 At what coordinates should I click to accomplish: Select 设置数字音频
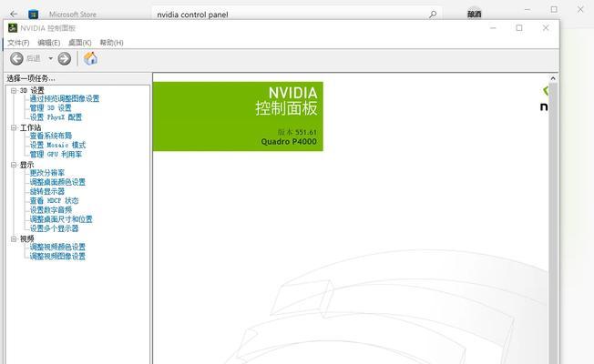click(x=51, y=210)
